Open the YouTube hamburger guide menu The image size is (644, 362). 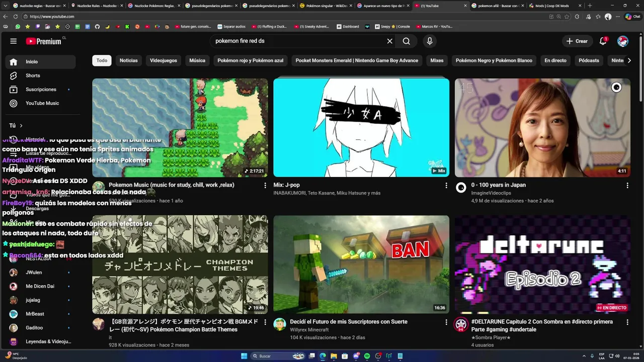point(14,41)
